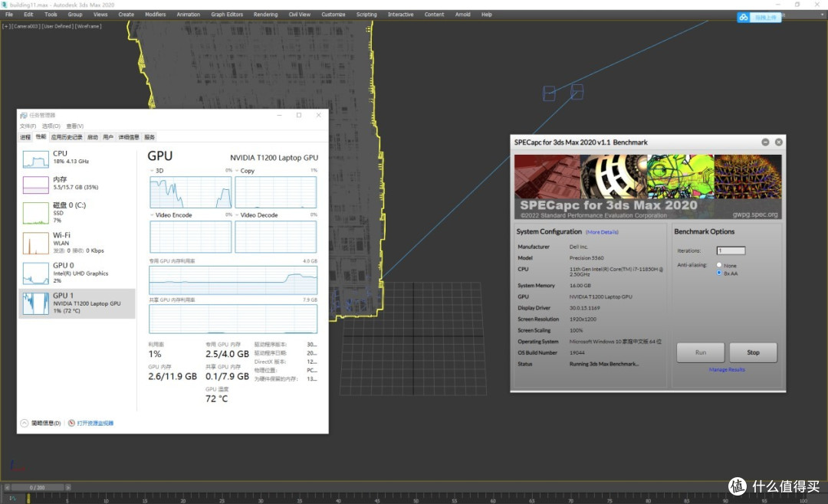The image size is (828, 504).
Task: Open the Civil View menu
Action: click(x=300, y=15)
